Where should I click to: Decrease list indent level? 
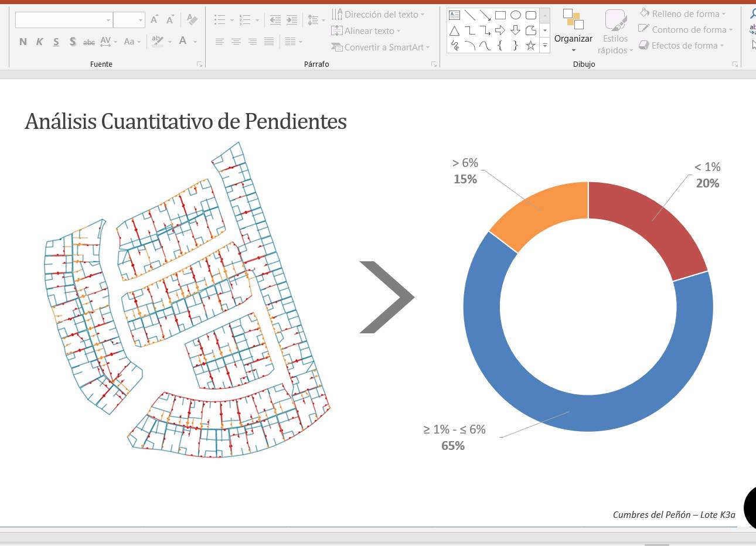pos(275,20)
